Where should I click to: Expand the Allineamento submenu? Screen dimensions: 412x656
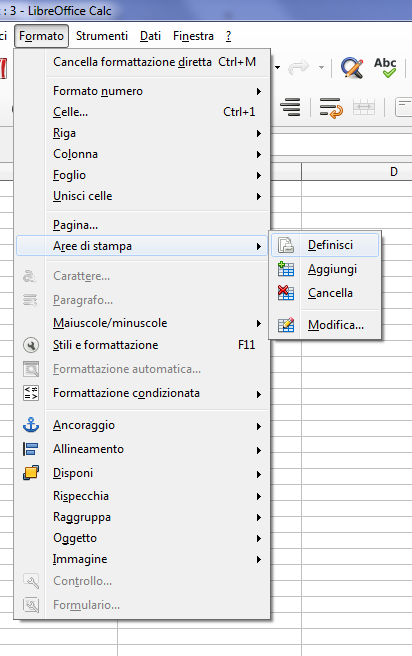coord(142,449)
